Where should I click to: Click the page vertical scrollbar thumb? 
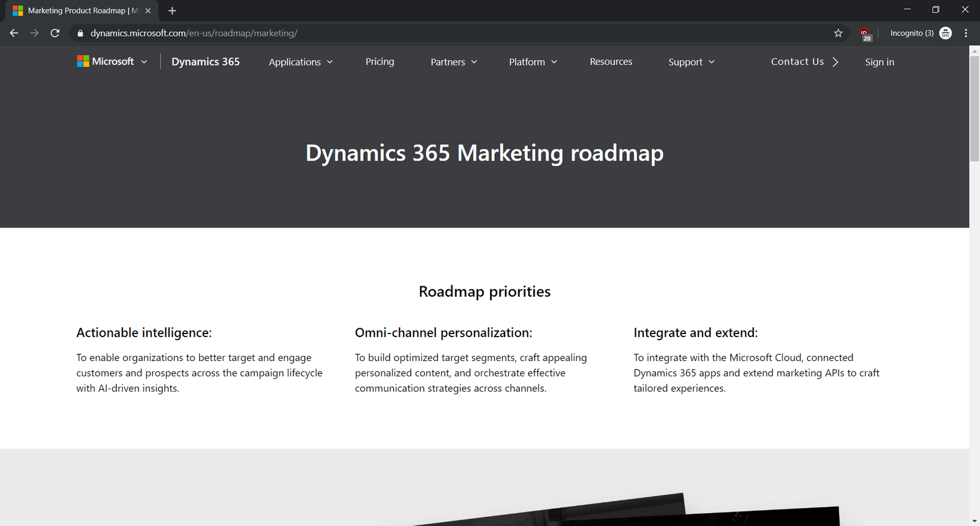(974, 107)
